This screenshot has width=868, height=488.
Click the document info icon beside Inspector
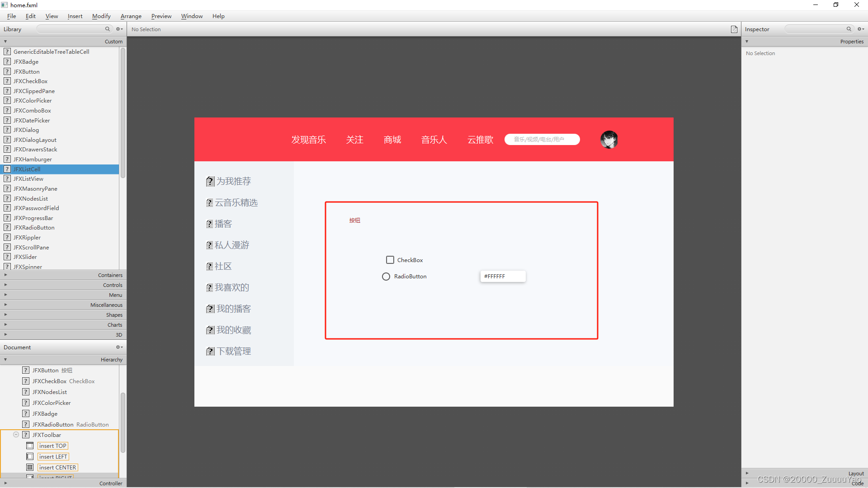[x=734, y=29]
